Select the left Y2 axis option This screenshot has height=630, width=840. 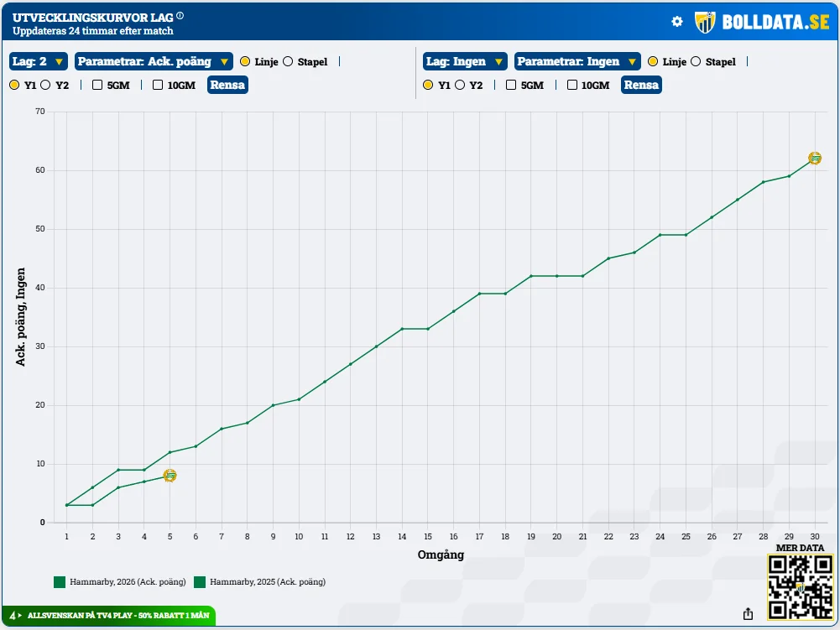45,85
